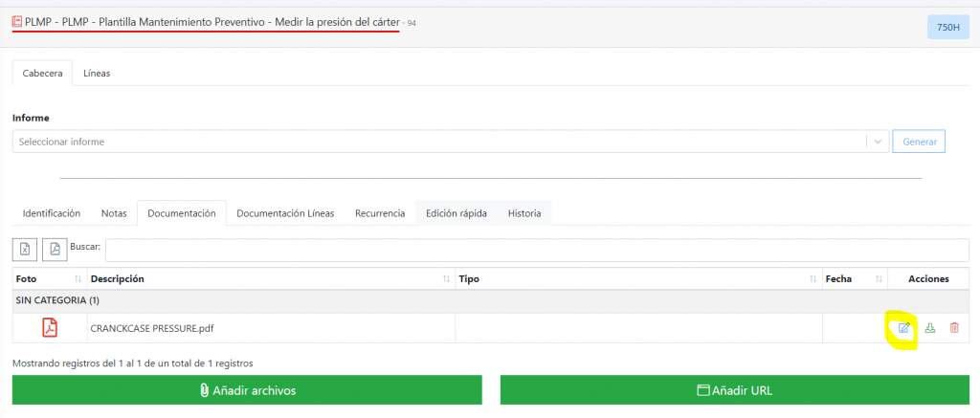Click the red template icon beside the PLMP title
Viewport: 980px width, 418px height.
17,21
